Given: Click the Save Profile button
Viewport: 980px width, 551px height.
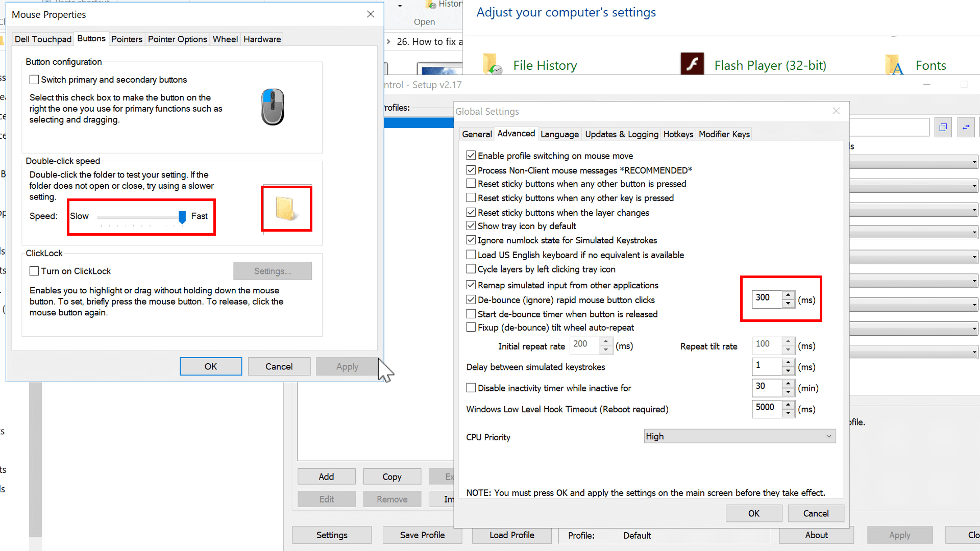Looking at the screenshot, I should (422, 535).
